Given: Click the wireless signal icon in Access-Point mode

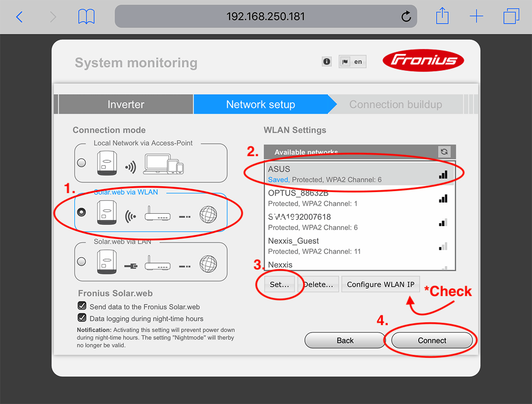Looking at the screenshot, I should pyautogui.click(x=131, y=167).
